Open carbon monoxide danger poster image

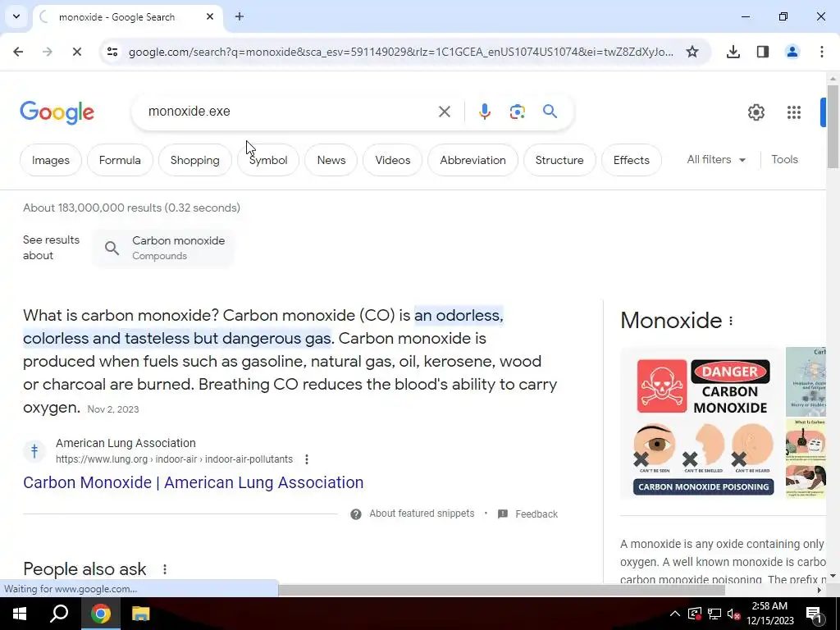(703, 423)
